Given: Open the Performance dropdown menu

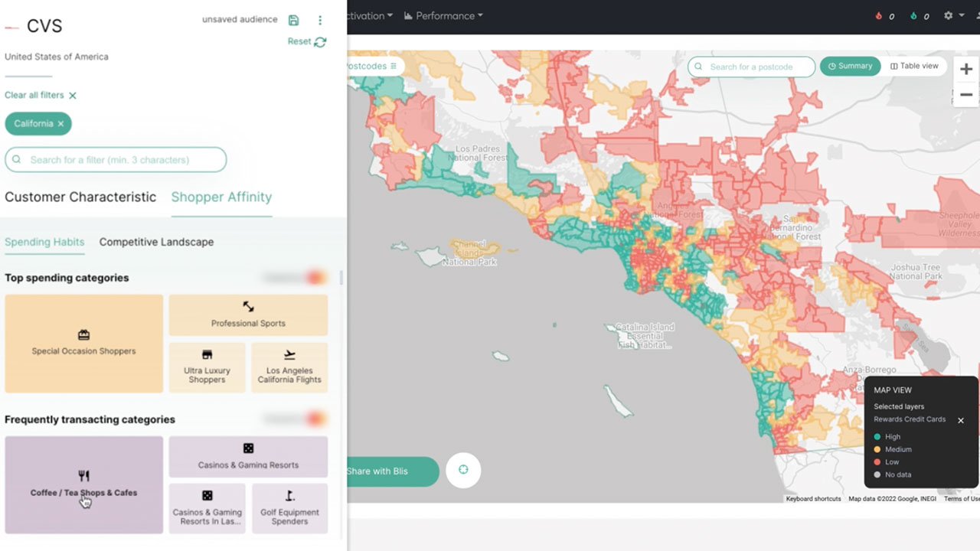Looking at the screenshot, I should coord(443,15).
